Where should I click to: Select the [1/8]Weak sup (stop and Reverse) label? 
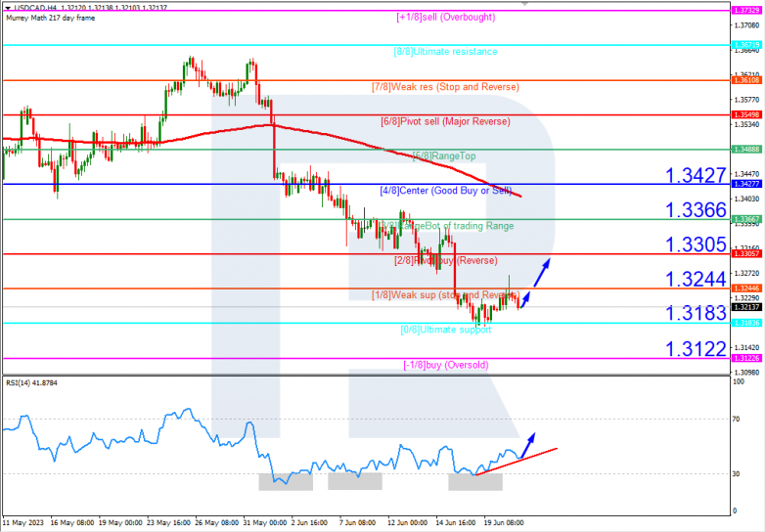(446, 295)
